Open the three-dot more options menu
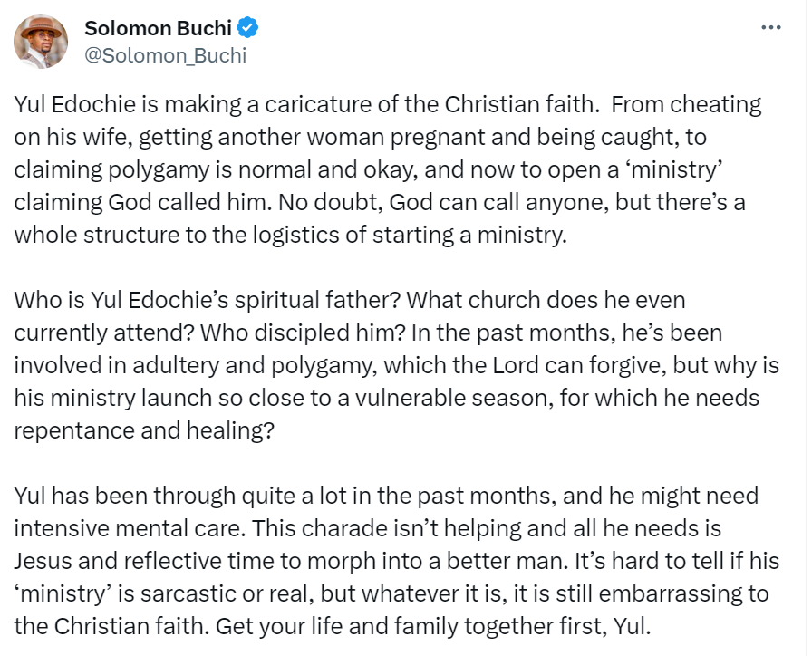This screenshot has height=656, width=812. tap(770, 28)
